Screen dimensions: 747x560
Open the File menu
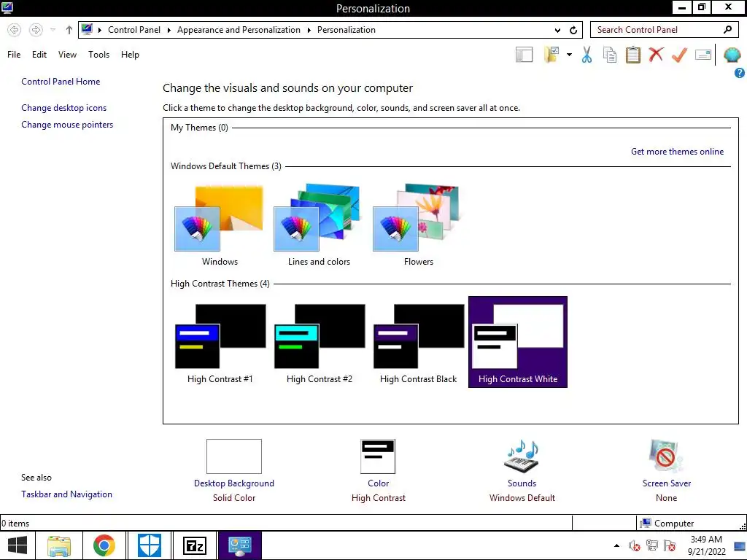tap(14, 54)
